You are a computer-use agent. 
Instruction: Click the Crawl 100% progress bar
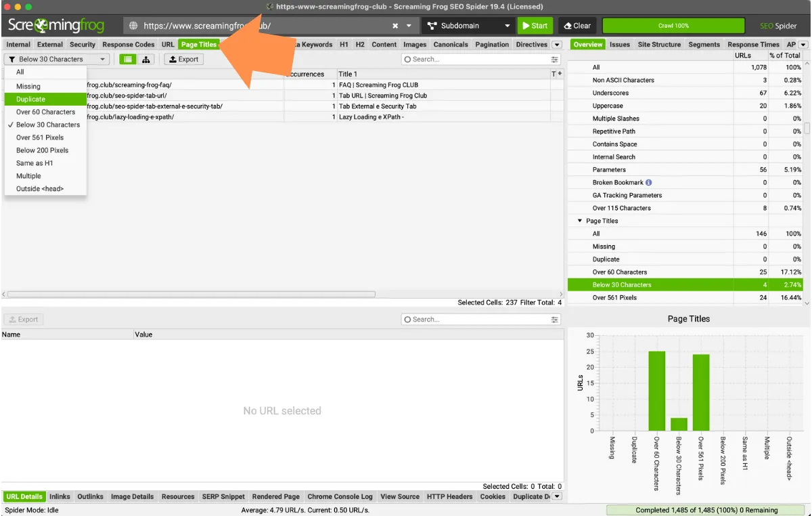click(673, 26)
